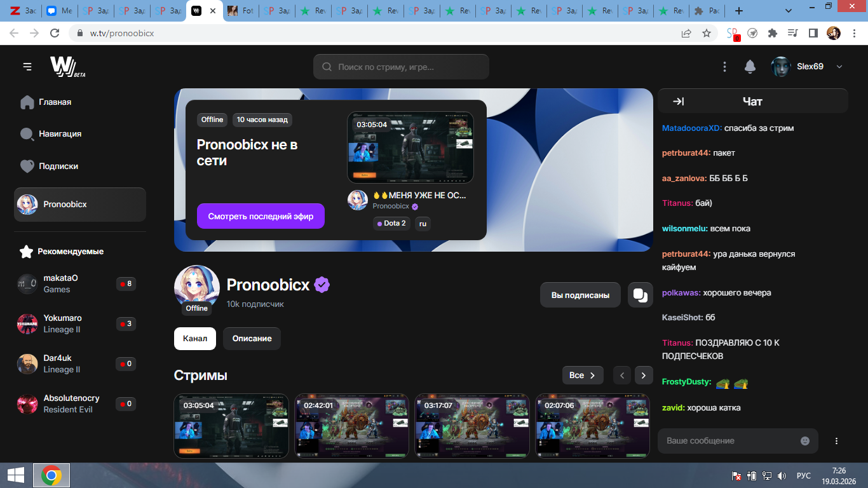Open makataO recommended channel

point(76,283)
